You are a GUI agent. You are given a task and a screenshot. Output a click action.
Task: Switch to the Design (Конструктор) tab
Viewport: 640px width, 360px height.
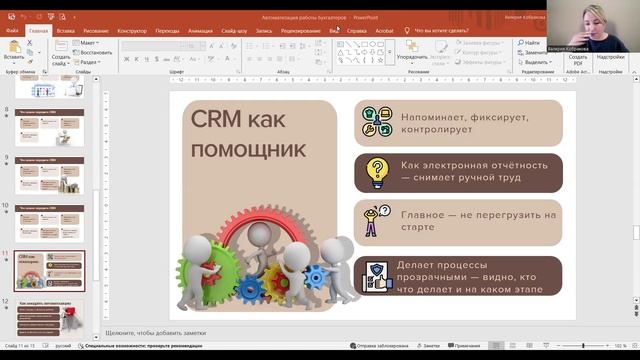pyautogui.click(x=132, y=31)
